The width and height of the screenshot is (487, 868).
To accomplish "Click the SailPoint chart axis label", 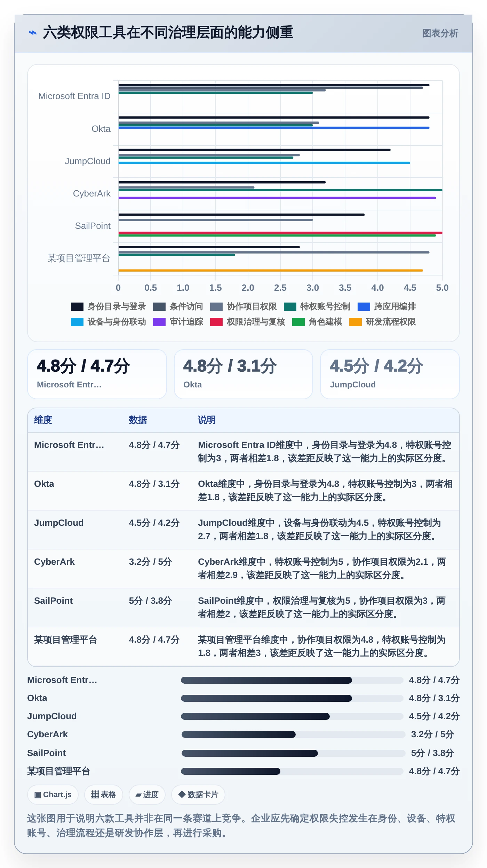I will point(93,226).
